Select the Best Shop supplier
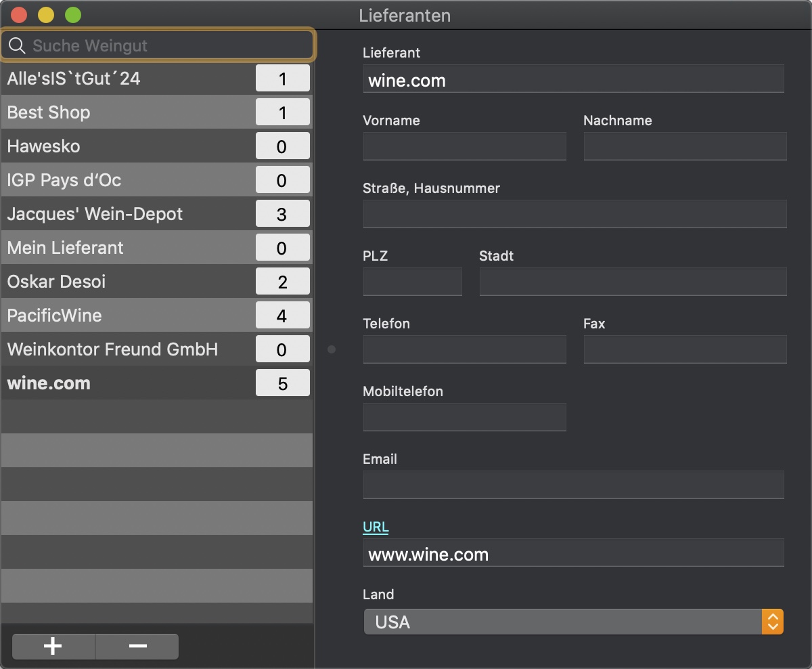Image resolution: width=812 pixels, height=669 pixels. click(x=157, y=112)
